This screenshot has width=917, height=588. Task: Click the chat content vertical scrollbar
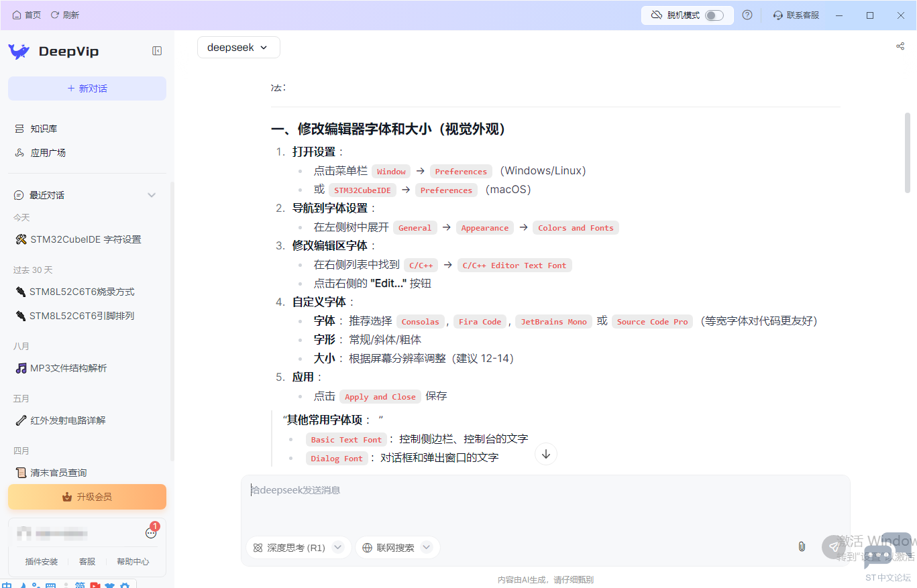pos(908,153)
